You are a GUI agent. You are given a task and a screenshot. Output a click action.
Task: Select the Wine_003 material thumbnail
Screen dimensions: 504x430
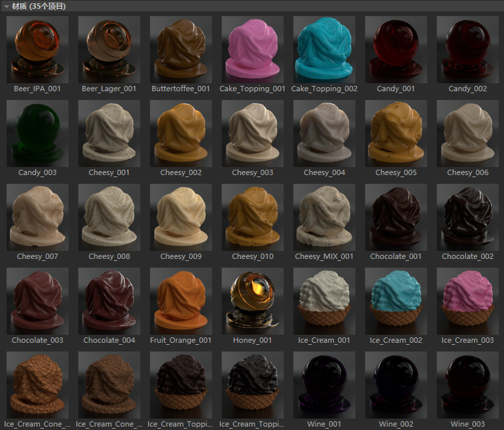pos(467,385)
